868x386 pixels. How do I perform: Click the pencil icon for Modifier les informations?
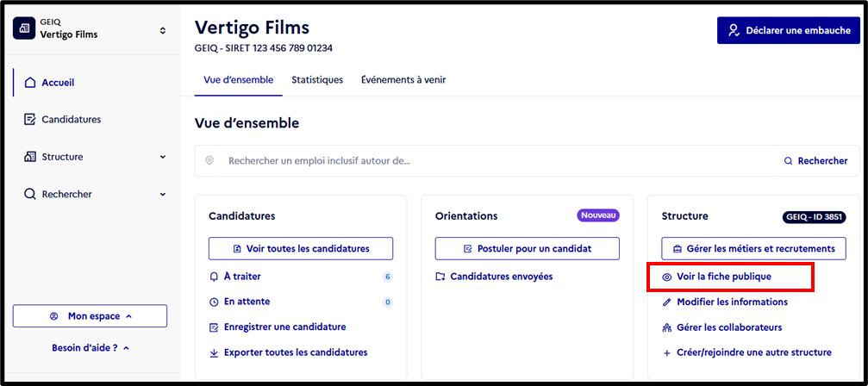tap(667, 302)
